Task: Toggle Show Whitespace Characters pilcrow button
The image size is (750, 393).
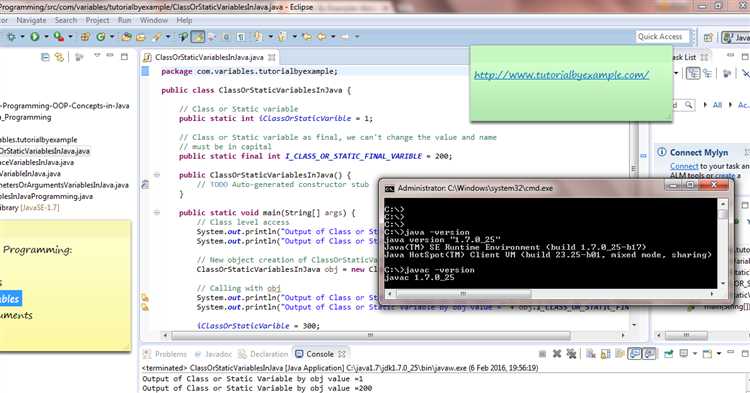Action: [241, 37]
